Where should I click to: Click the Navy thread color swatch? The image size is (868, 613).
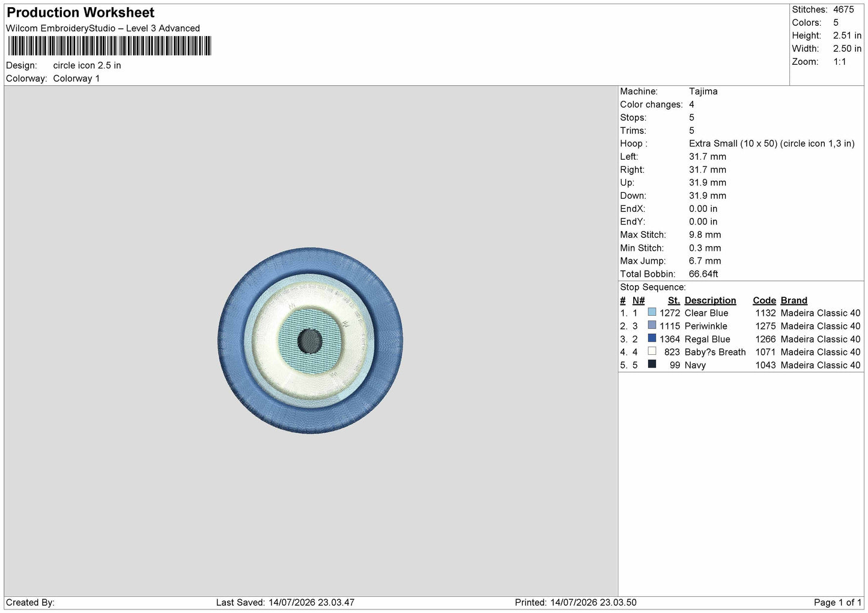coord(652,364)
